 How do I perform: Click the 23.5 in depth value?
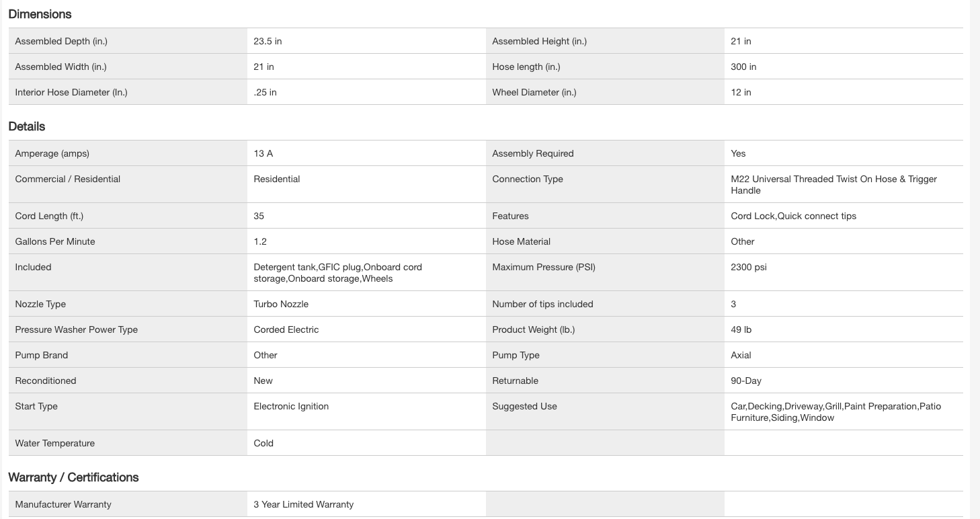[268, 42]
